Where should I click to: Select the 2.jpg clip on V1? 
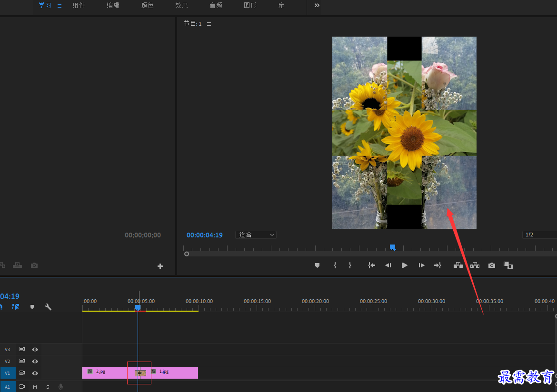click(109, 373)
